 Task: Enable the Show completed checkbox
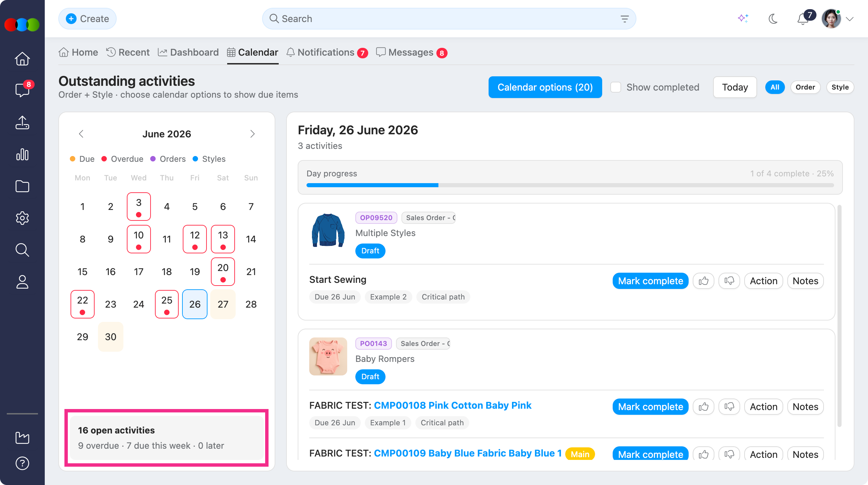coord(616,87)
